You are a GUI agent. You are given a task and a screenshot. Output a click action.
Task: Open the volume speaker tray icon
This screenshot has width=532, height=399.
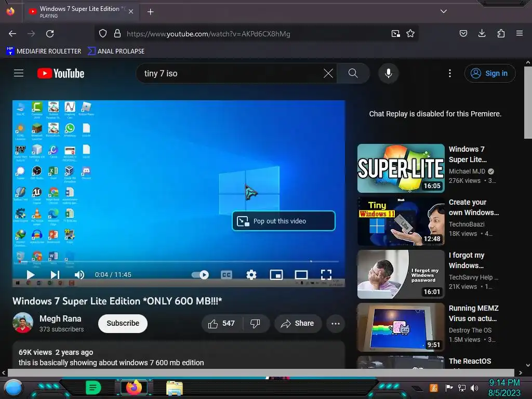[474, 388]
